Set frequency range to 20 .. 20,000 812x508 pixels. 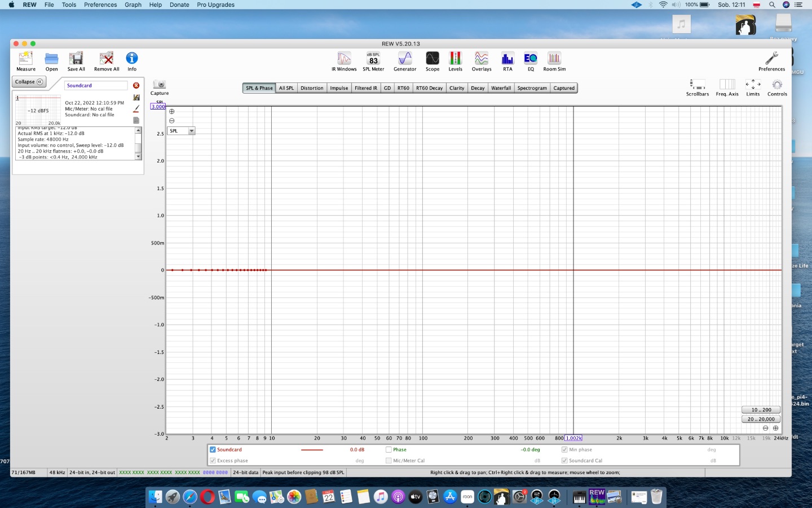click(x=761, y=419)
